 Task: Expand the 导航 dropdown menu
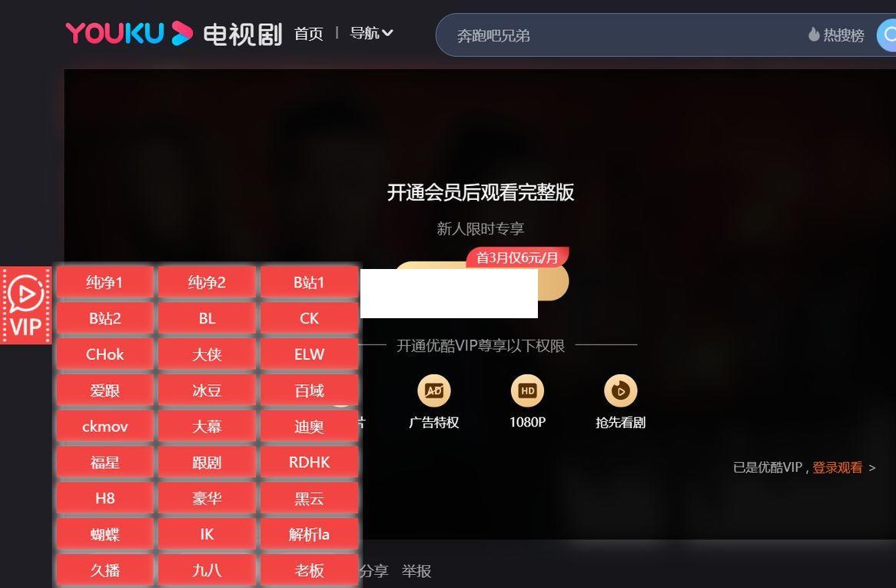click(x=371, y=33)
